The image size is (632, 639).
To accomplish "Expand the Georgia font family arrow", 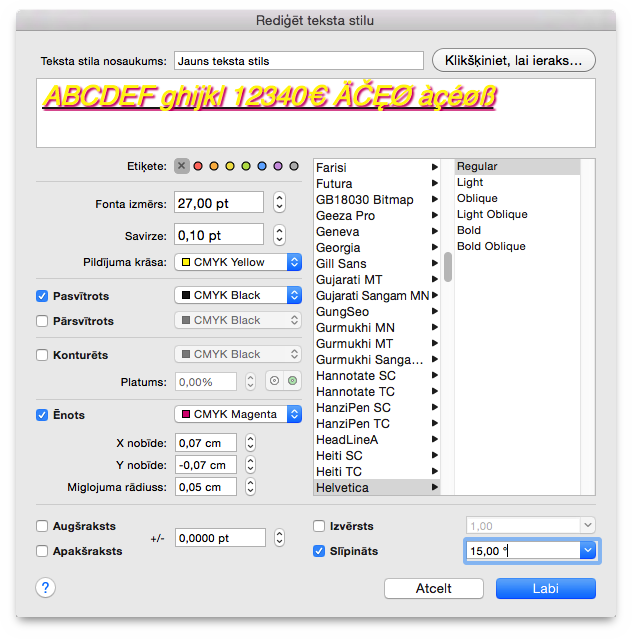I will coord(434,247).
